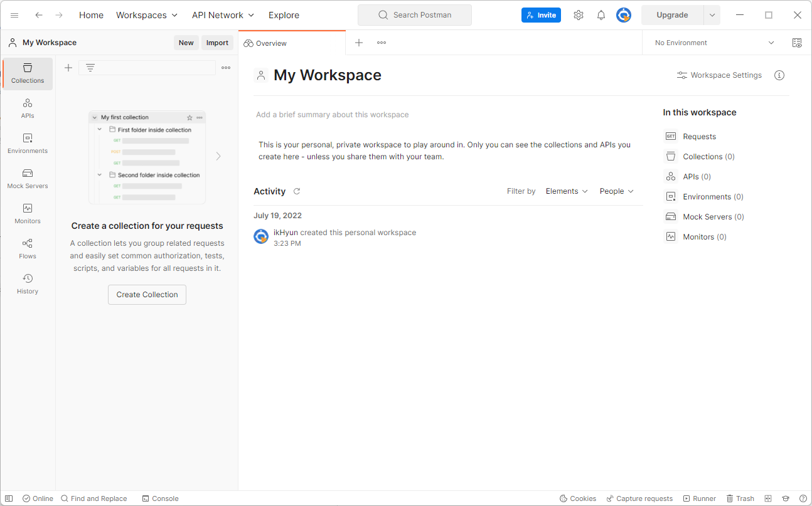Click the collections filter field

(x=147, y=68)
